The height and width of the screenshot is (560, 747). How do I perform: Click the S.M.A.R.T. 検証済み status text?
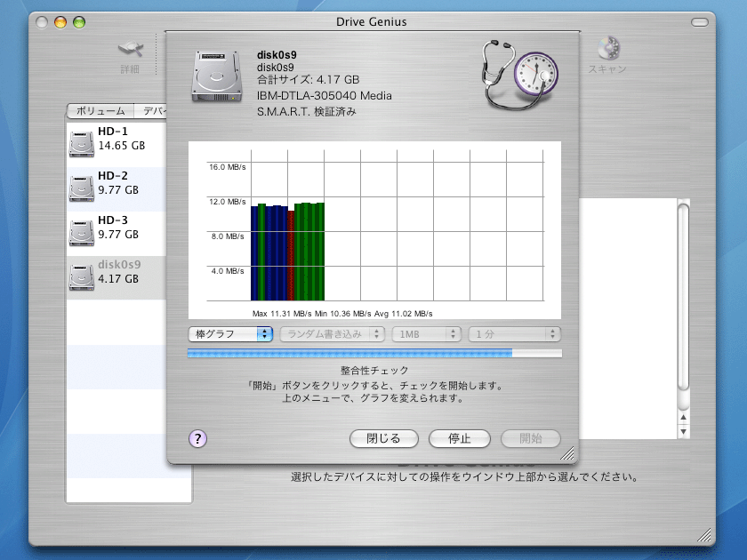(x=306, y=111)
